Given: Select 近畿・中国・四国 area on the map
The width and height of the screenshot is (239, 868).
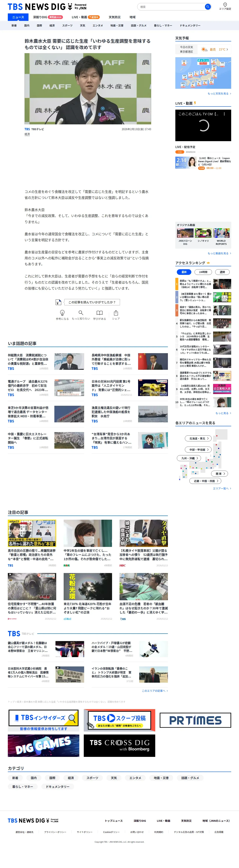Looking at the screenshot, I should (205, 481).
